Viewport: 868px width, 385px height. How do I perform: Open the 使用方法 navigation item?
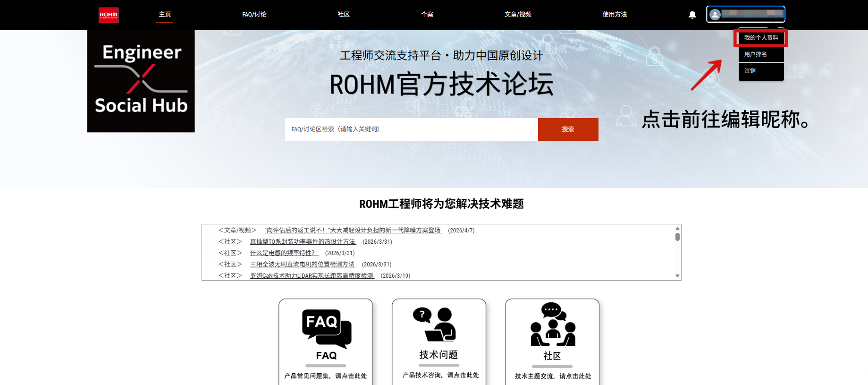(x=615, y=15)
